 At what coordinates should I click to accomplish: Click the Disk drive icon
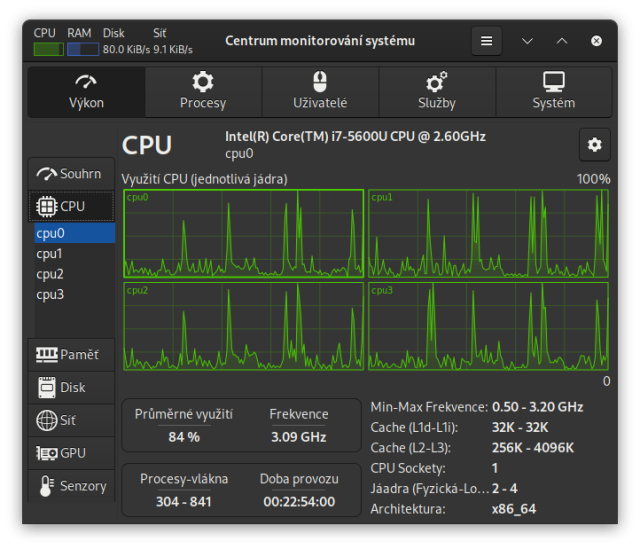coord(47,387)
